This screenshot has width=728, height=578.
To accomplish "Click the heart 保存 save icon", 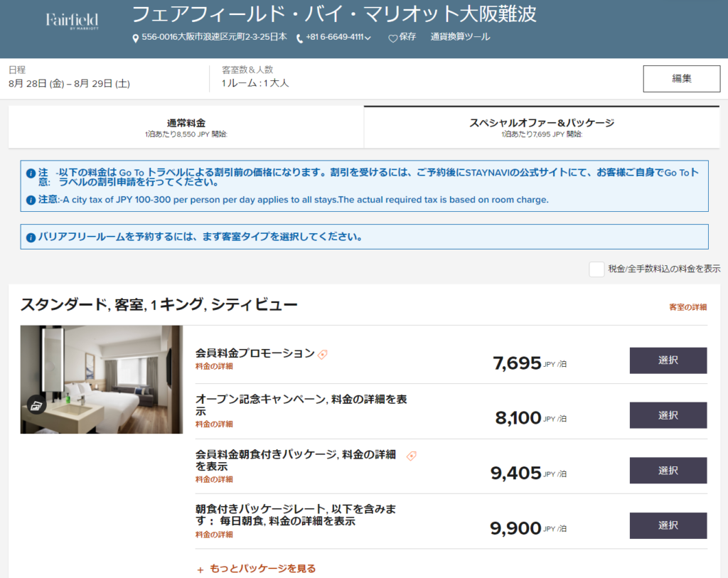I will tap(392, 38).
